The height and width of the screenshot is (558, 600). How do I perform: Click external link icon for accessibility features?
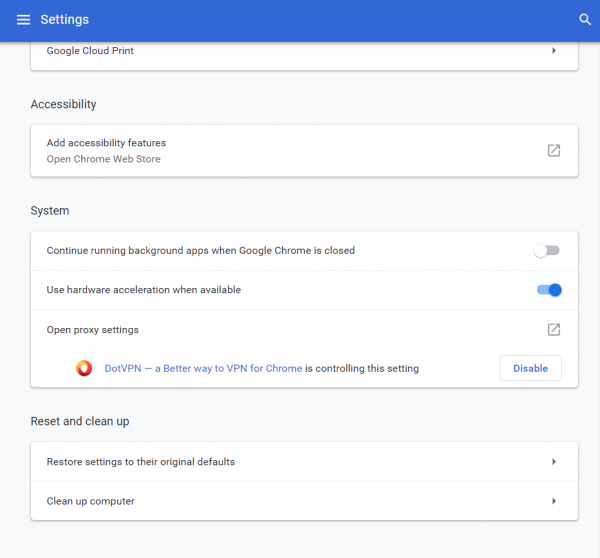(553, 150)
